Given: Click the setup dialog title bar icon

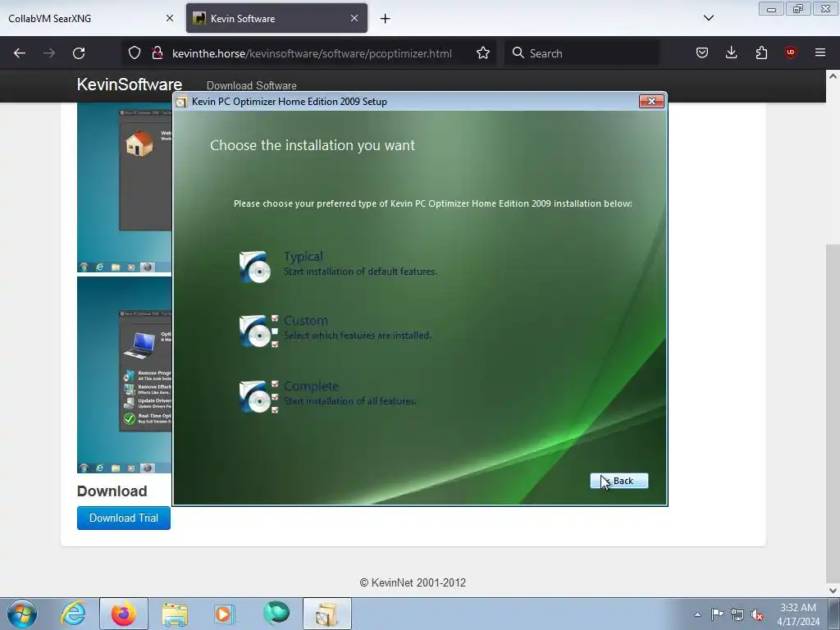Looking at the screenshot, I should [x=181, y=102].
